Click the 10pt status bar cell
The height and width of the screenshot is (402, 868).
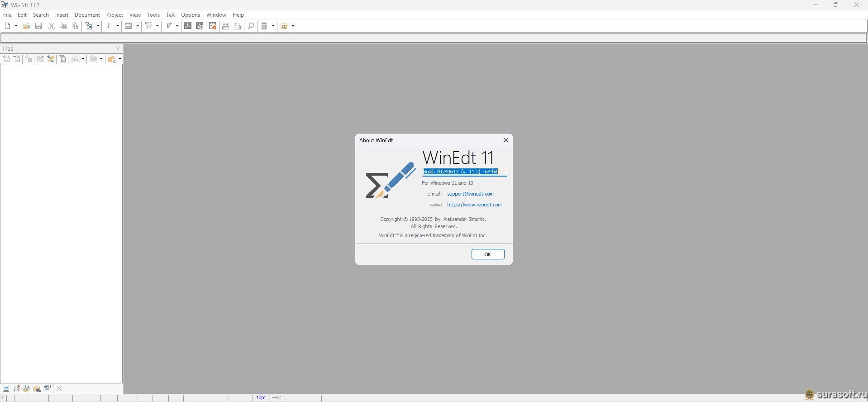tap(261, 398)
